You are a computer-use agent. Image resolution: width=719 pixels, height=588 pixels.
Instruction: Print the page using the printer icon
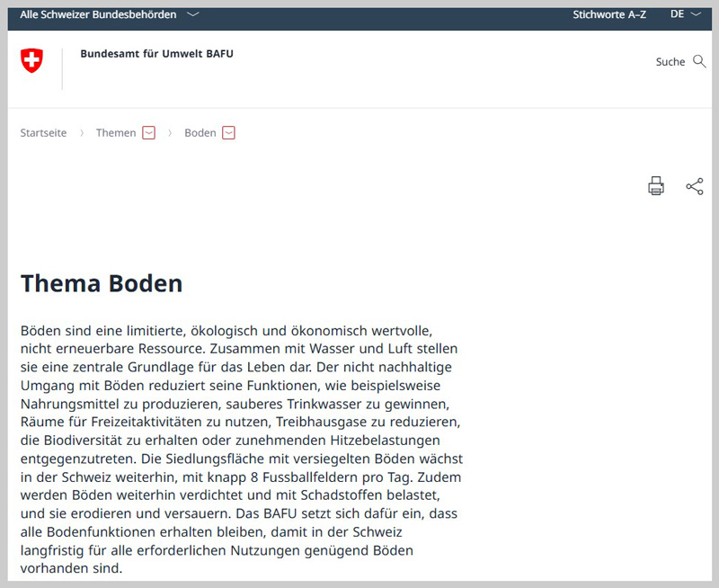point(656,186)
